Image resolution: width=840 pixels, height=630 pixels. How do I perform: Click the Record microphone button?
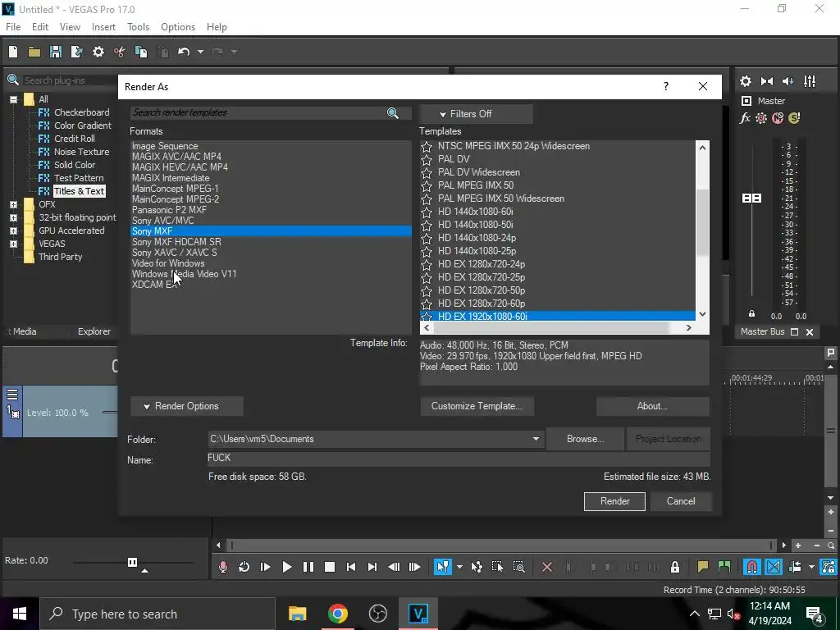[x=223, y=567]
